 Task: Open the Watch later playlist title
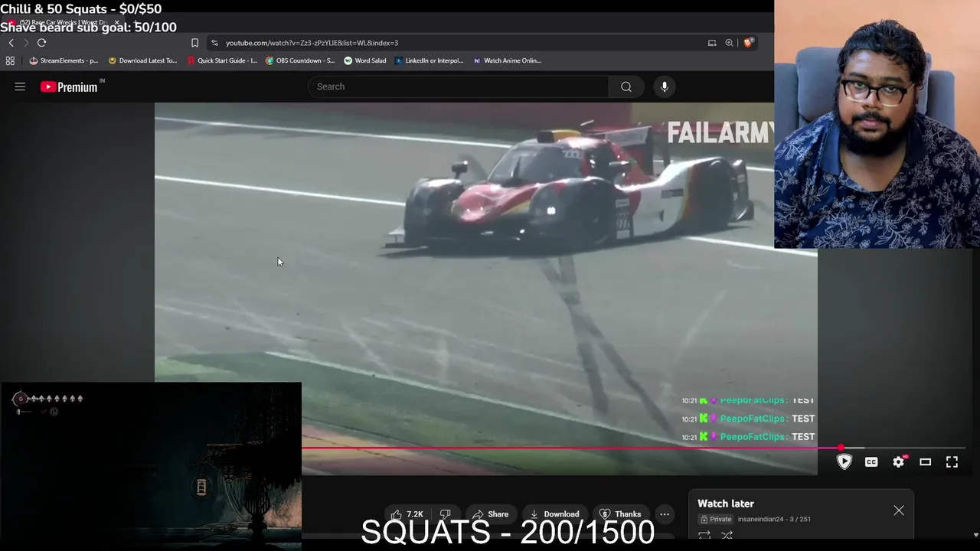click(x=726, y=504)
